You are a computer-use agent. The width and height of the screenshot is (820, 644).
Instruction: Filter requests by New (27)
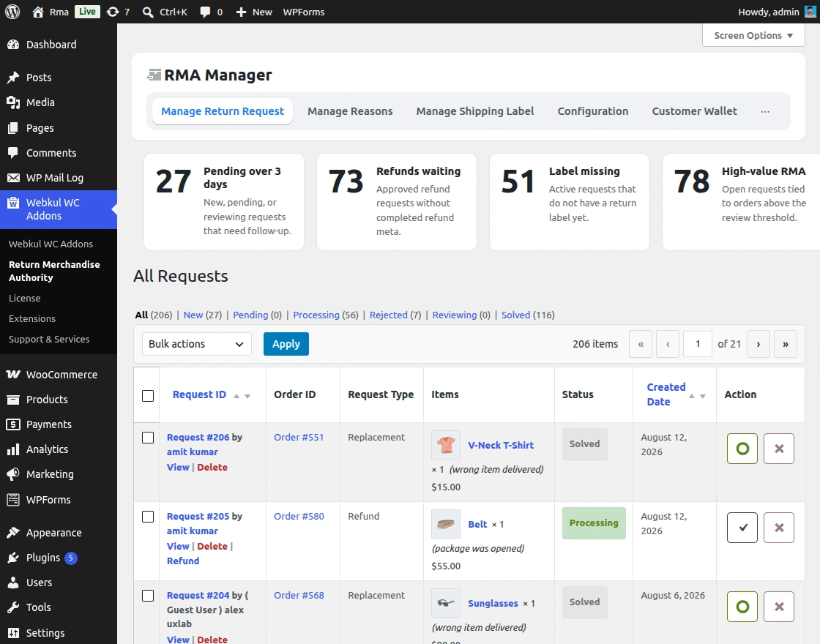pos(202,315)
